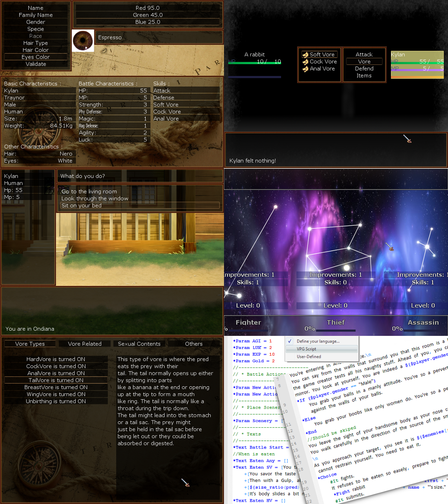The image size is (448, 504).
Task: Select Defense in the character sheet Skills column
Action: click(186, 98)
